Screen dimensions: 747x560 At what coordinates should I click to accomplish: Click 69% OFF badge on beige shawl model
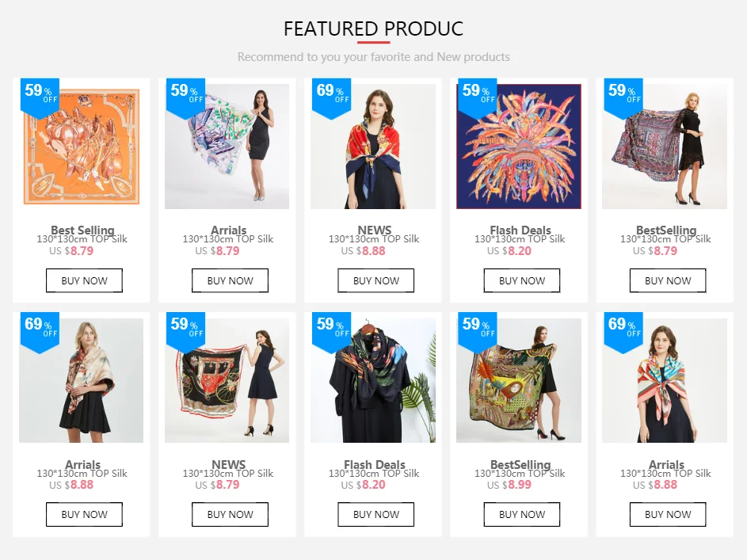[40, 331]
